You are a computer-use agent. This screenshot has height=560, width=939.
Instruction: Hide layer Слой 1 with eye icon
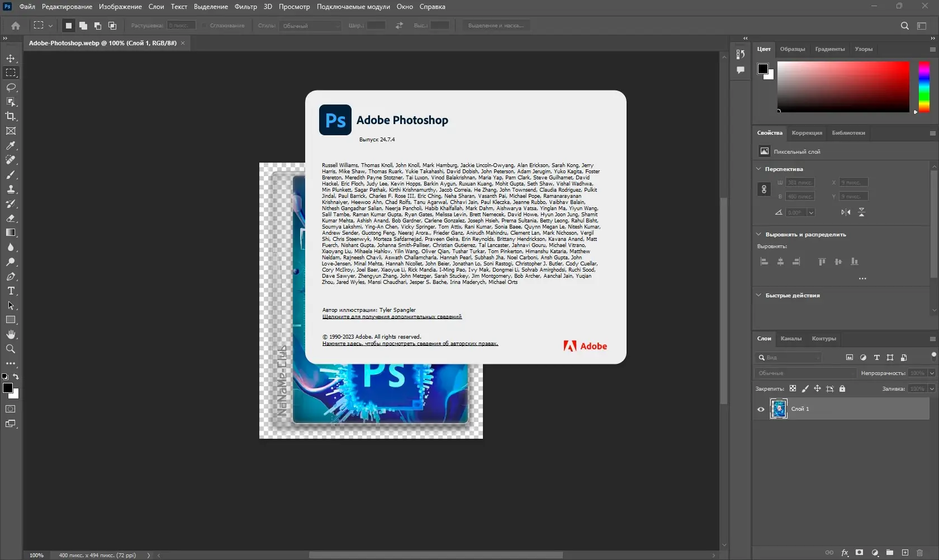click(761, 409)
